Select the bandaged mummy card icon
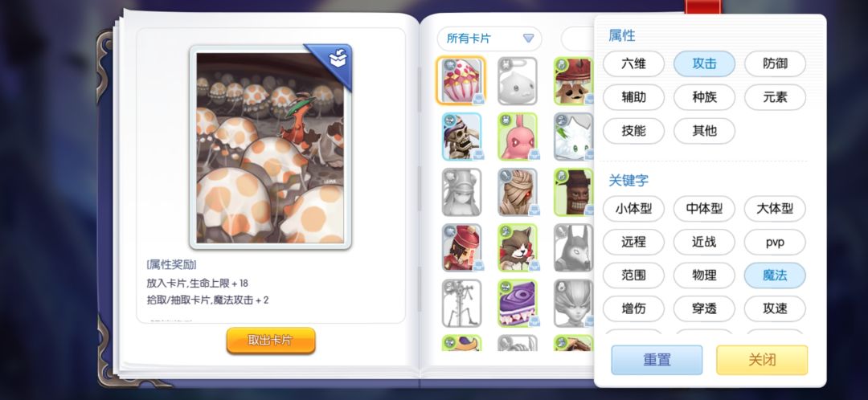Viewport: 868px width, 400px height. [517, 192]
